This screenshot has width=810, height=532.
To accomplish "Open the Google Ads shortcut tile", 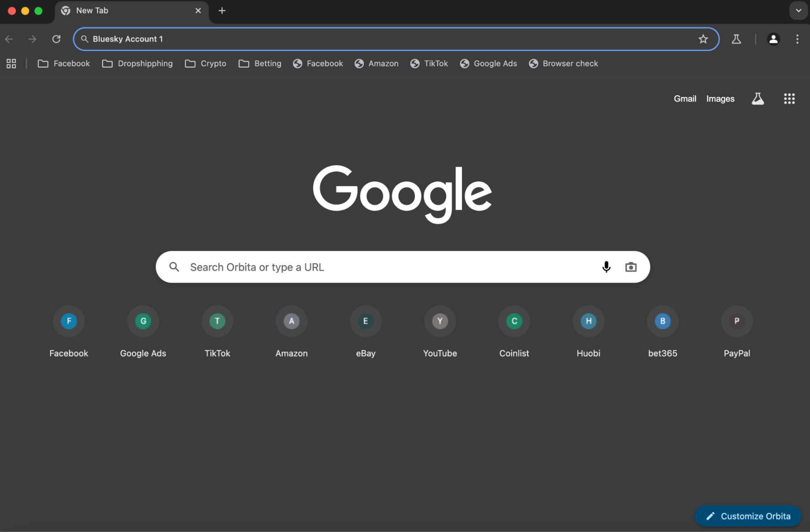I will (143, 332).
